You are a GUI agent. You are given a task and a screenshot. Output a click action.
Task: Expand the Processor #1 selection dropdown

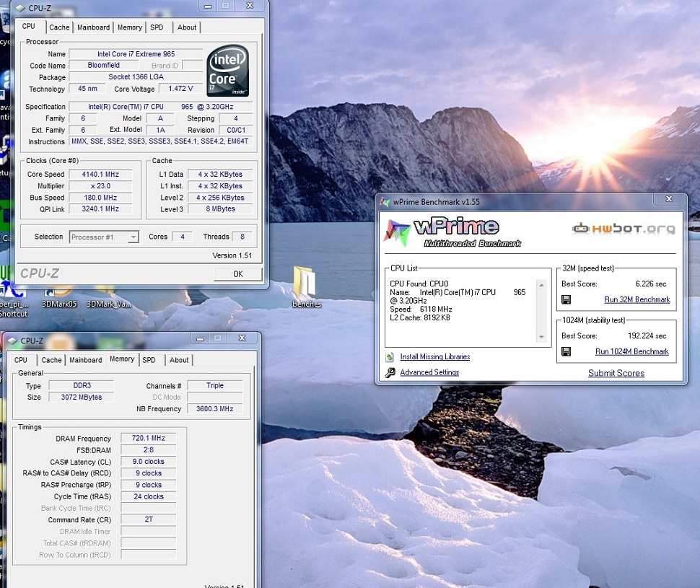(133, 237)
